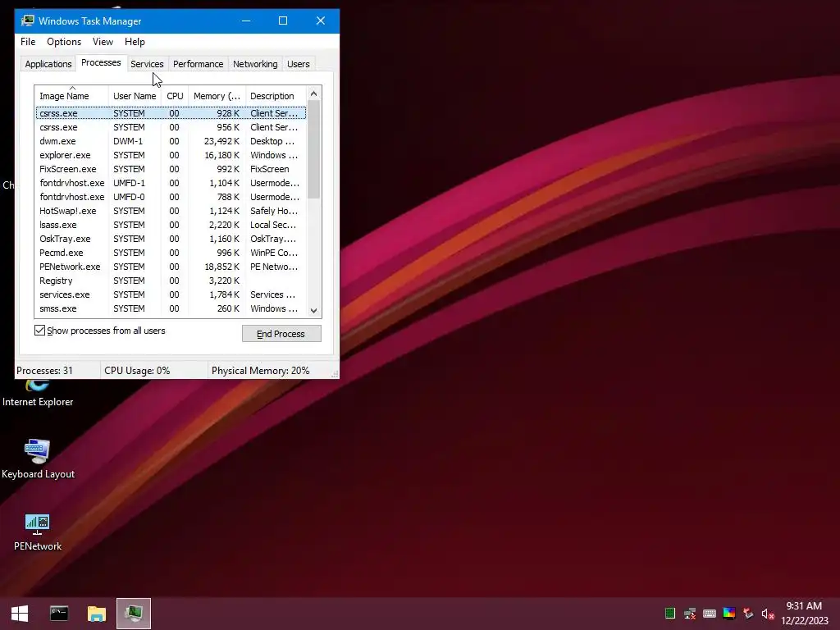Click the Task Manager title bar icon
Image resolution: width=840 pixels, height=630 pixels.
pyautogui.click(x=28, y=21)
